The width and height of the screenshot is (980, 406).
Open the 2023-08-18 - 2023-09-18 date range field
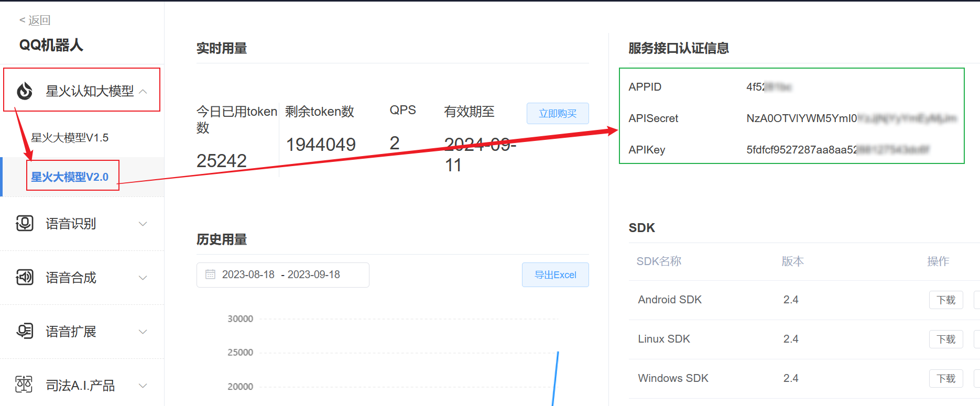click(283, 275)
